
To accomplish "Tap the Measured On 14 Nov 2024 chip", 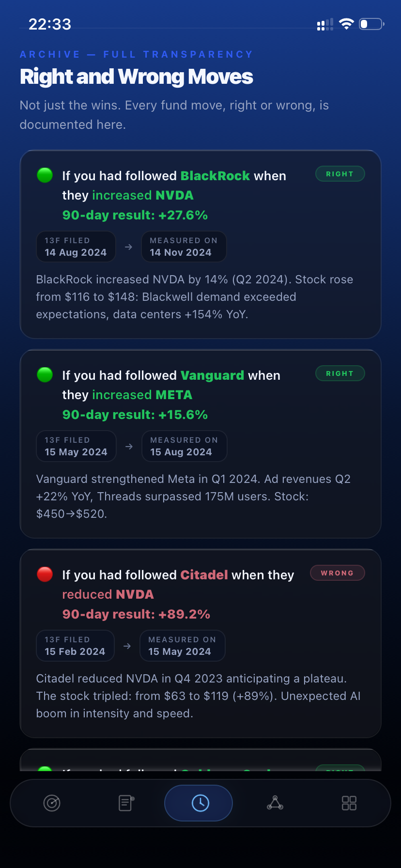I will [184, 247].
